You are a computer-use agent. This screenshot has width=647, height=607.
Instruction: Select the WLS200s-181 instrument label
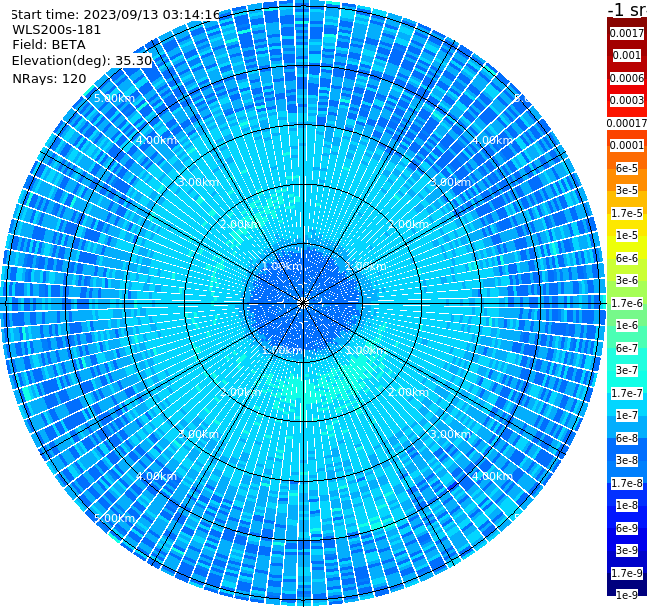(57, 30)
